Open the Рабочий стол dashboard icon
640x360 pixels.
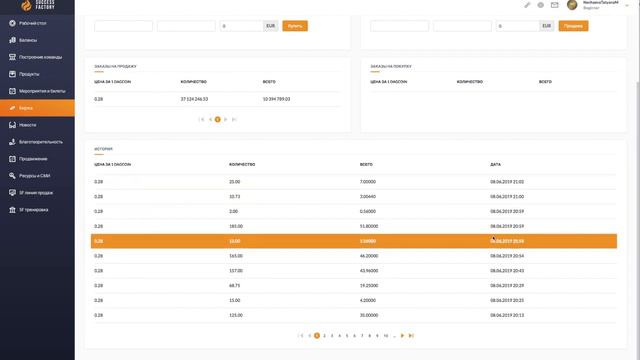point(13,23)
